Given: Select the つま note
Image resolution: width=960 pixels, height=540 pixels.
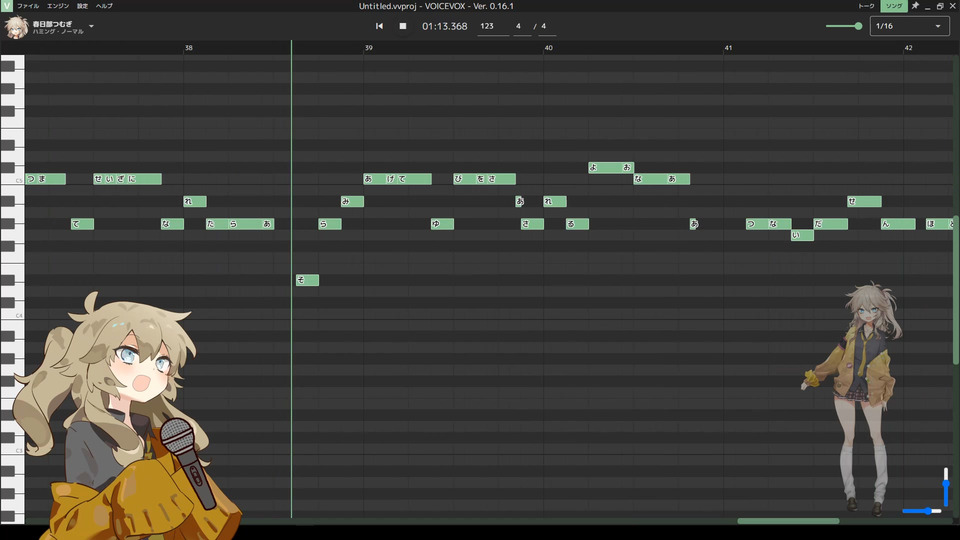Looking at the screenshot, I should [x=45, y=179].
